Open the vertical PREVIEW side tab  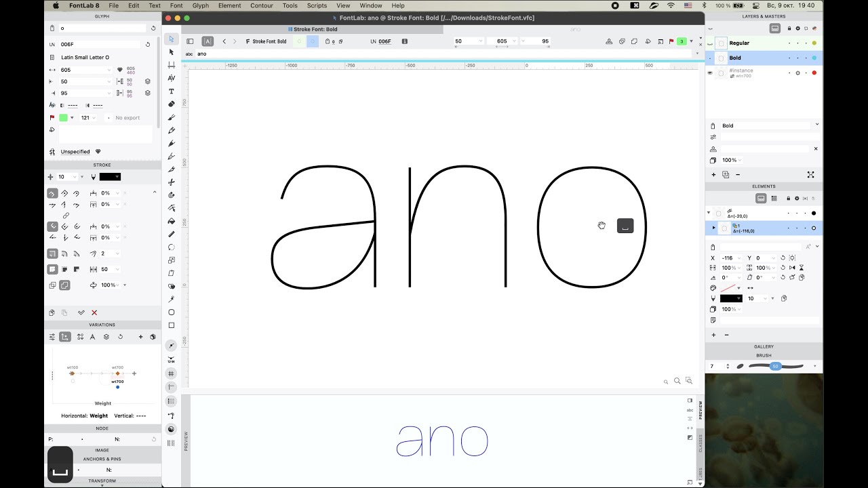pyautogui.click(x=701, y=410)
